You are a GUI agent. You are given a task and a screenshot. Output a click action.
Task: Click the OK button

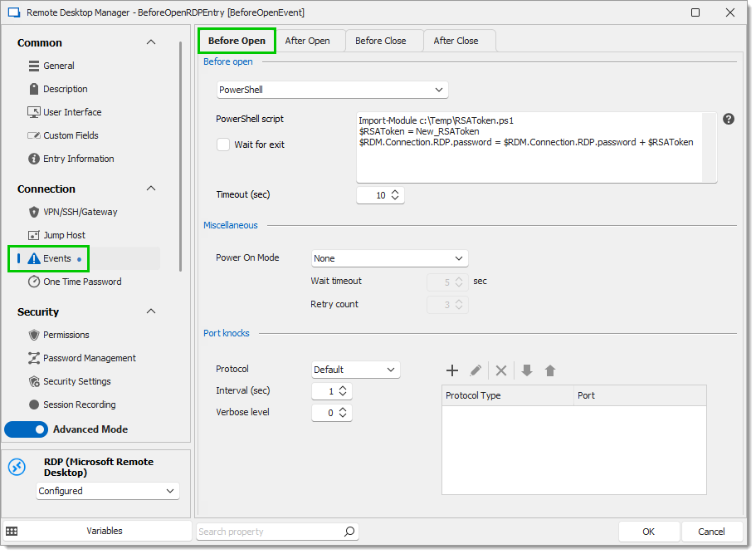649,532
